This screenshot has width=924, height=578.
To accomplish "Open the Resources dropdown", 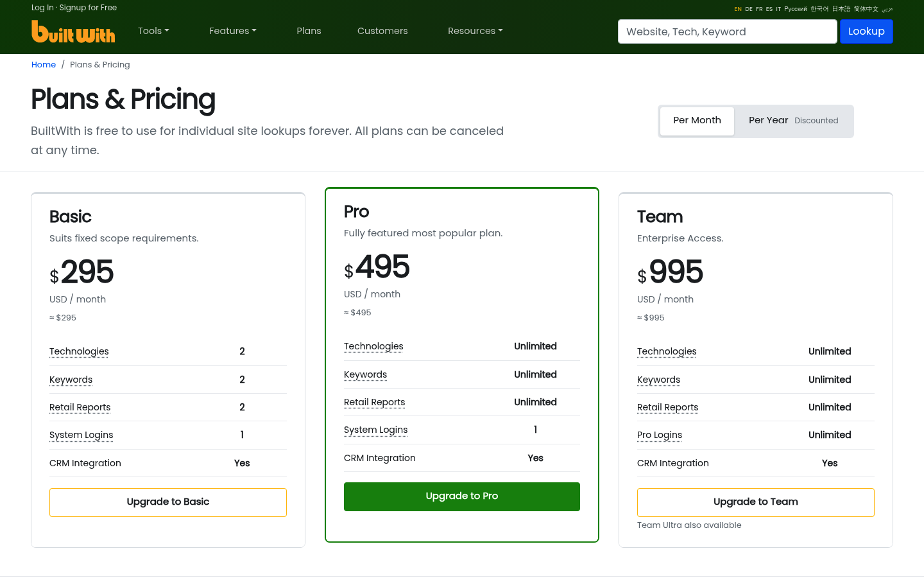I will 475,31.
